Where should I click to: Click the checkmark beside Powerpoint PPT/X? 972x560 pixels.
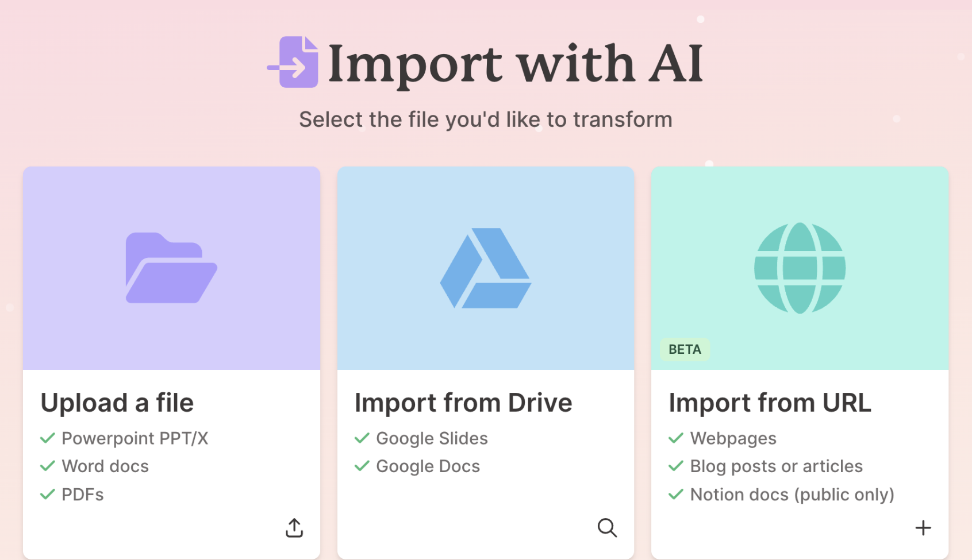click(48, 439)
